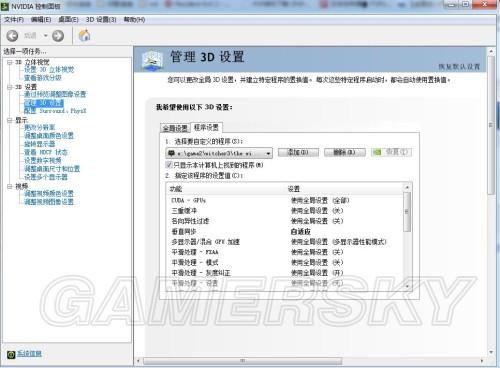This screenshot has width=500, height=368.
Task: Open the 桌面 menu
Action: (68, 20)
